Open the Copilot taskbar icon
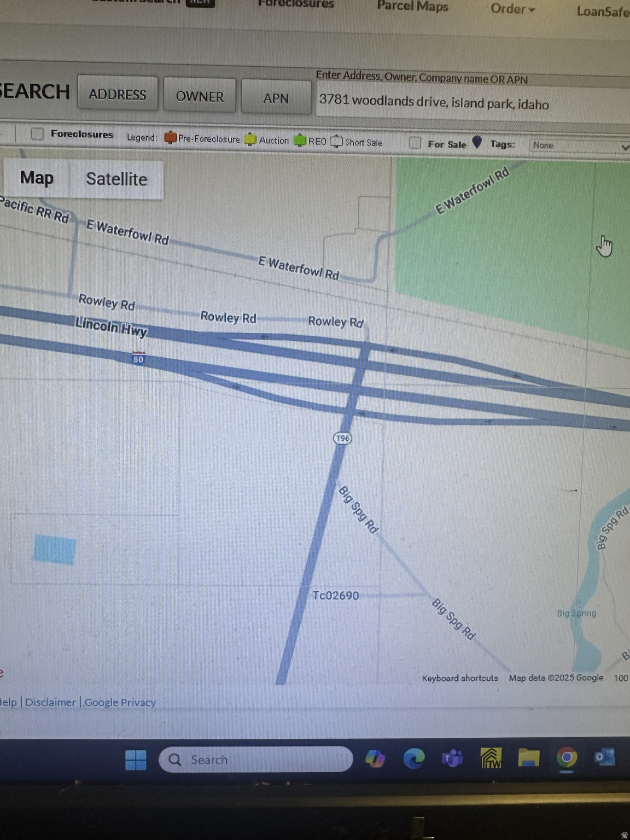 coord(375,759)
